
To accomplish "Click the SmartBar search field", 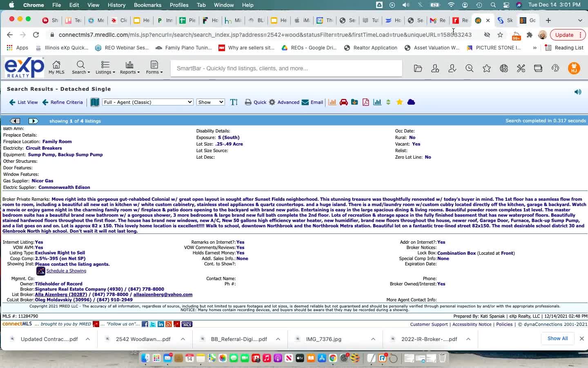I will pos(286,68).
